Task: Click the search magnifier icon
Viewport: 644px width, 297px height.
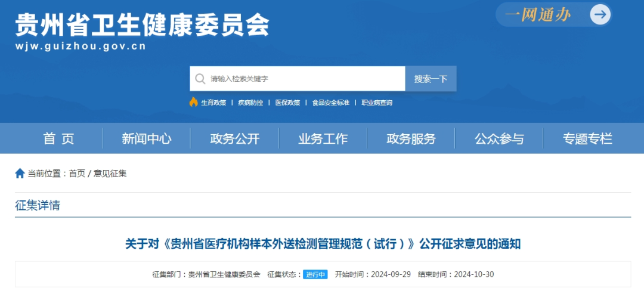Action: point(200,79)
